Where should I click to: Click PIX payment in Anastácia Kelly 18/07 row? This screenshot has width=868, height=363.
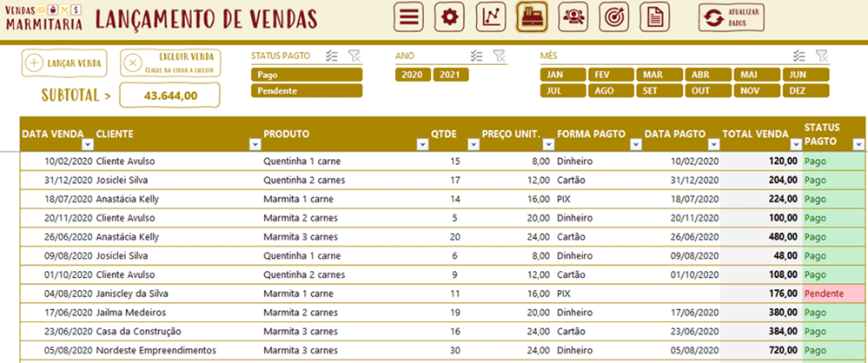[599, 199]
